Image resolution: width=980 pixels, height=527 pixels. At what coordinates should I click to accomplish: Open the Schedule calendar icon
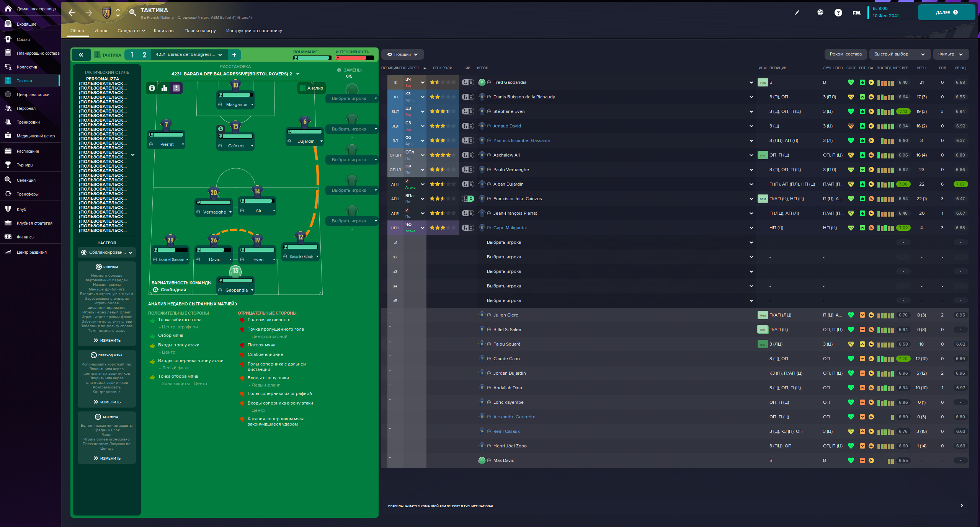[x=8, y=151]
